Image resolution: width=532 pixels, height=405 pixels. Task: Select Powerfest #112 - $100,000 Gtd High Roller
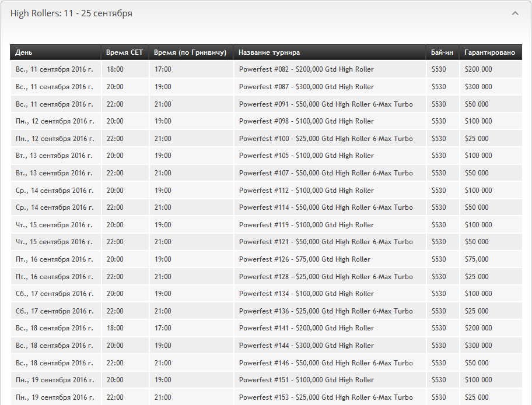pyautogui.click(x=306, y=191)
